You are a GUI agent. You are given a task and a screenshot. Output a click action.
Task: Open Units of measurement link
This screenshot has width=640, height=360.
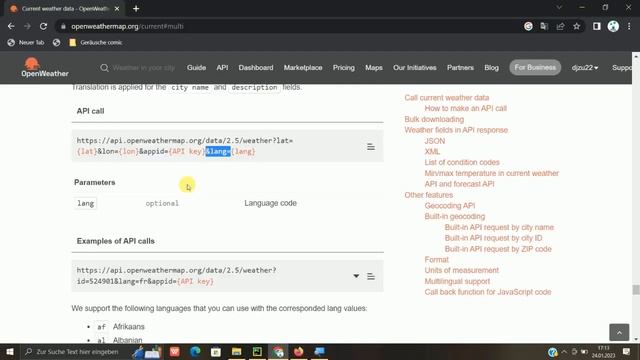462,270
